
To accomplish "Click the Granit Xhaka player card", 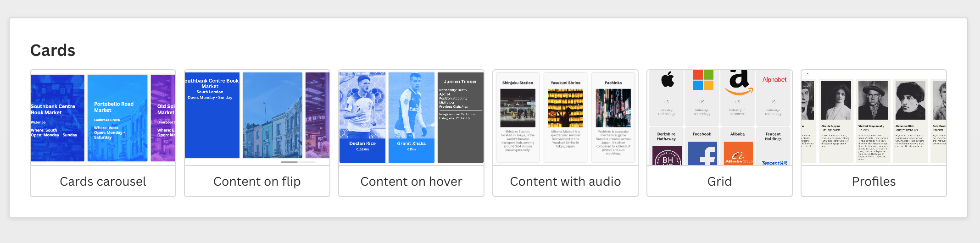I will tap(412, 117).
